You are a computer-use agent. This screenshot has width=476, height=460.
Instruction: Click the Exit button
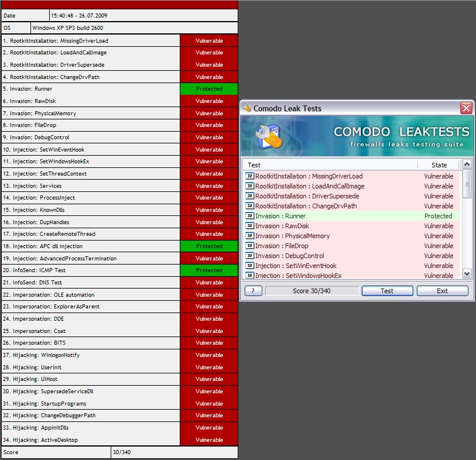pos(442,291)
